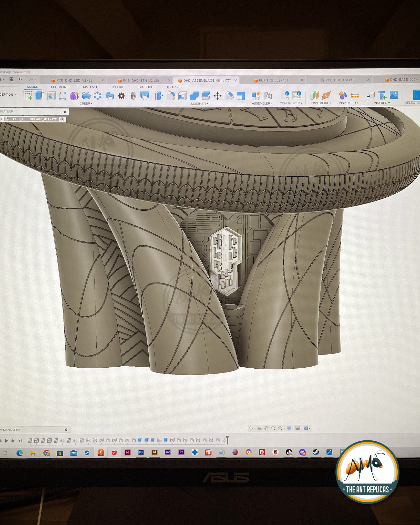The height and width of the screenshot is (525, 420).
Task: Open the Insérer dropdown menu
Action: click(382, 103)
